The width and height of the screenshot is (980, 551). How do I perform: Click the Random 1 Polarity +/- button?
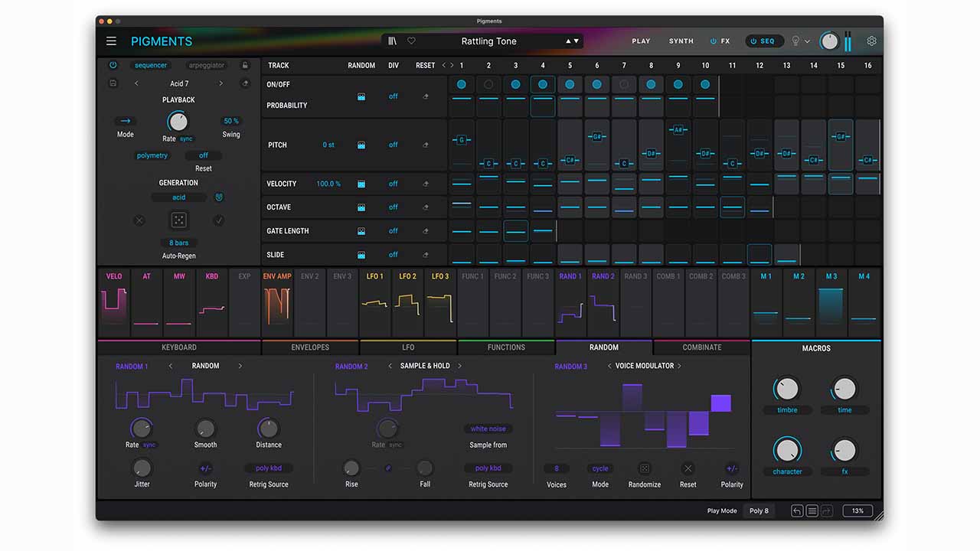[x=205, y=468]
